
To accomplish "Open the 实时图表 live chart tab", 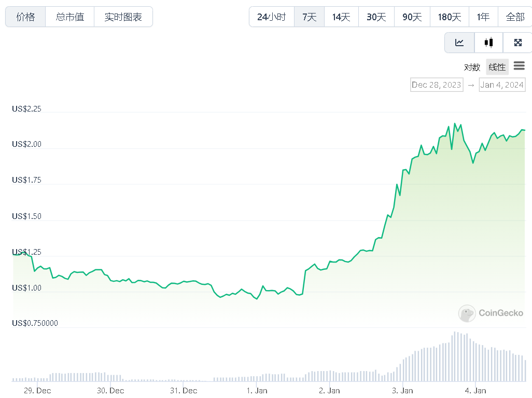I will click(x=123, y=17).
